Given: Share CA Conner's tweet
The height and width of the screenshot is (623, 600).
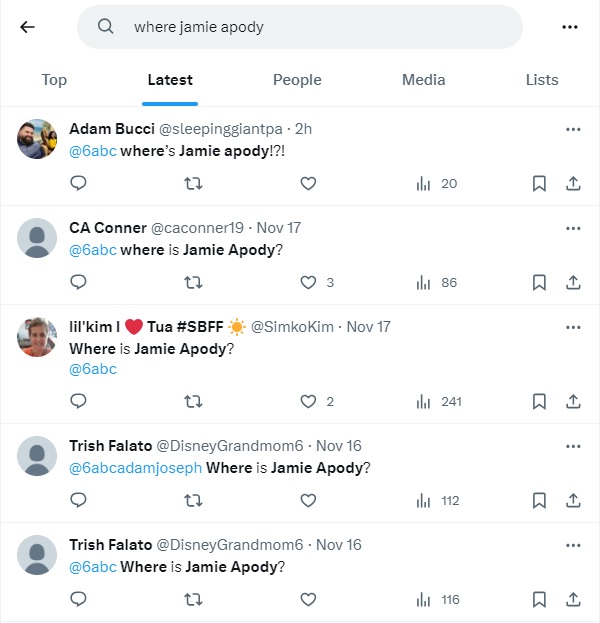Looking at the screenshot, I should click(573, 282).
